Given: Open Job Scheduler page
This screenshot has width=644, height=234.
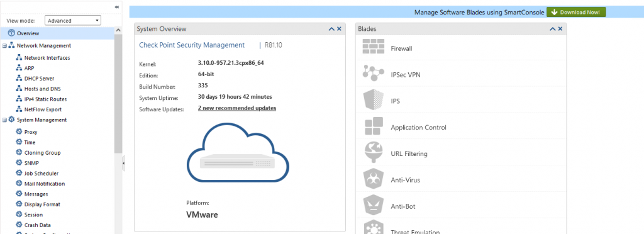Looking at the screenshot, I should [42, 174].
